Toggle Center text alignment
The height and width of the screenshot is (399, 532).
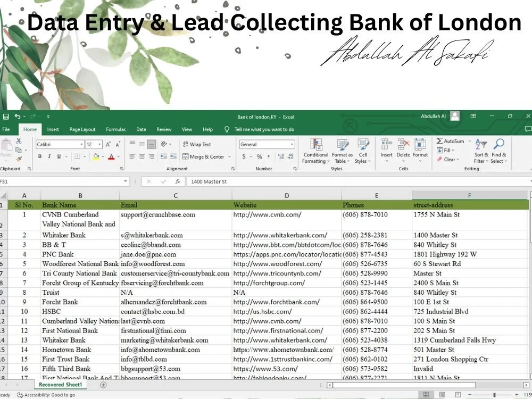pyautogui.click(x=142, y=156)
